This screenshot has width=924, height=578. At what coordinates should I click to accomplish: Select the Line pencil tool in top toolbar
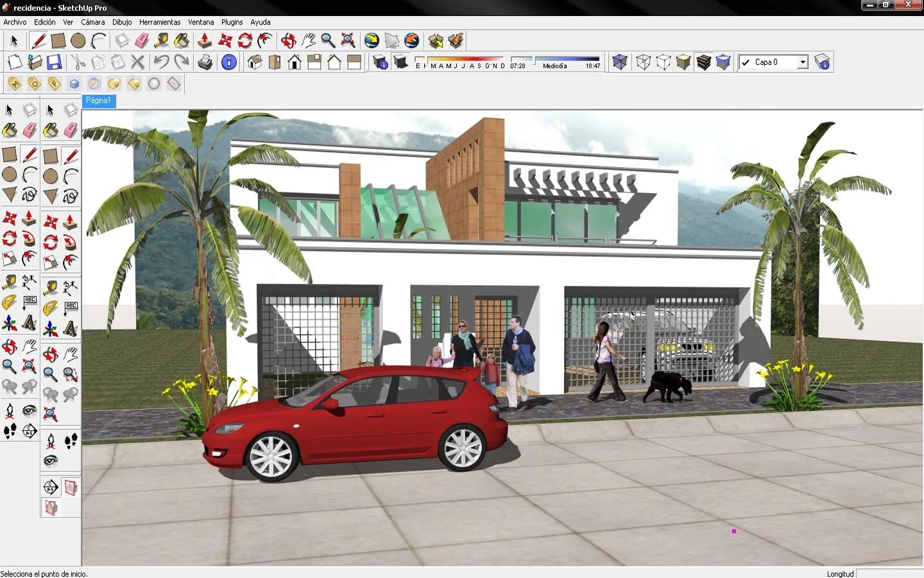tap(38, 41)
